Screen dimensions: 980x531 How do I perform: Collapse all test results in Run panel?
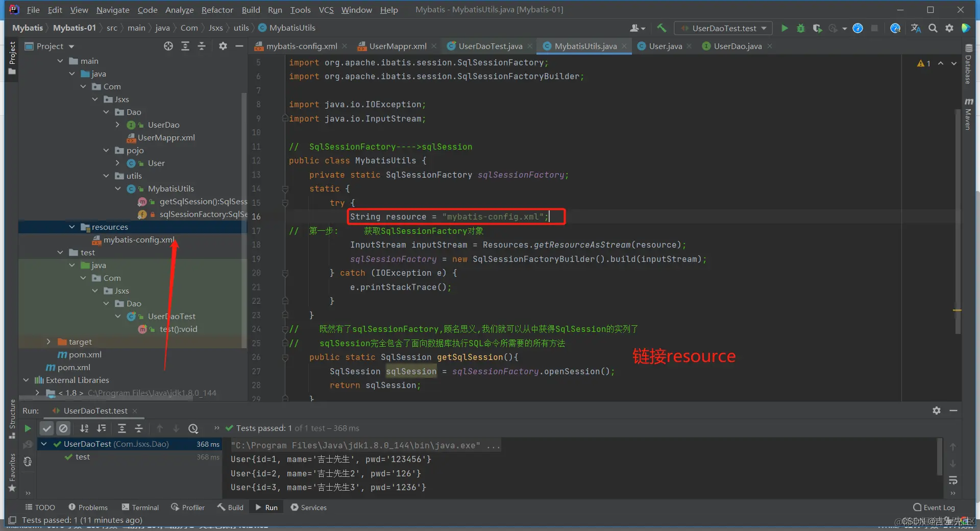[x=139, y=428]
